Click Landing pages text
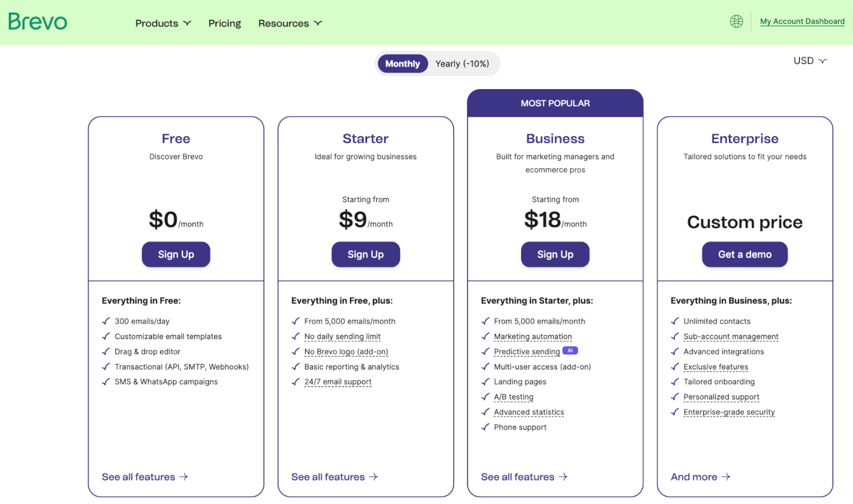The width and height of the screenshot is (853, 504). [520, 382]
